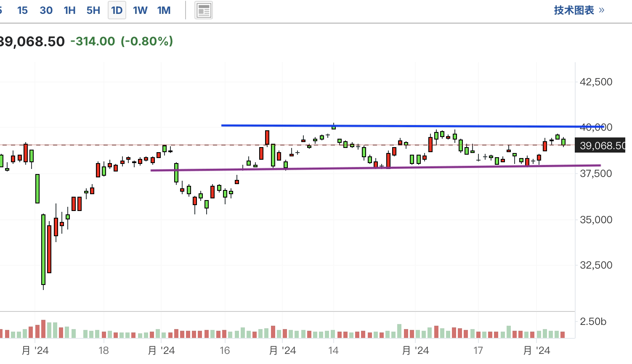632x364 pixels.
Task: Click the percent change (-0.80%)
Action: [x=147, y=41]
